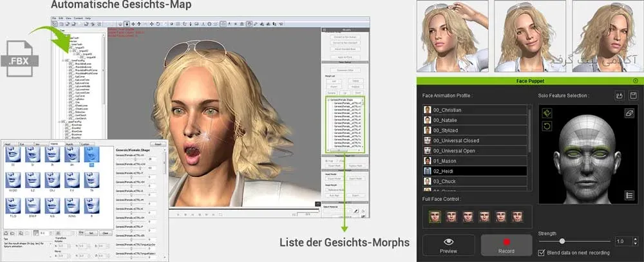Switch to the Muscle tab in expression dialog
644x262 pixels.
pos(70,144)
